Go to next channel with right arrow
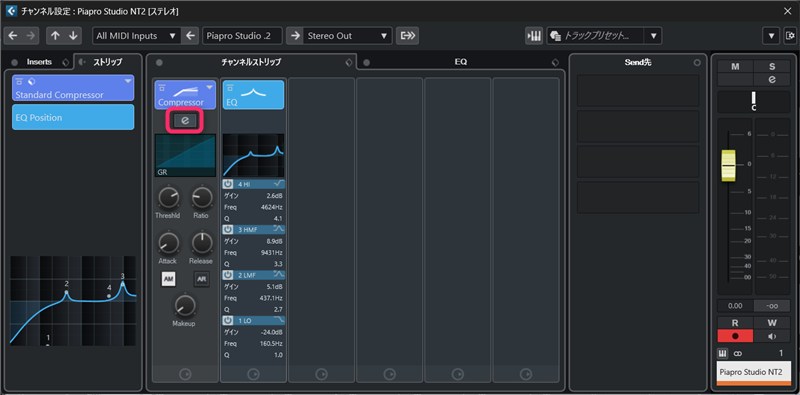The height and width of the screenshot is (395, 800). tap(31, 36)
